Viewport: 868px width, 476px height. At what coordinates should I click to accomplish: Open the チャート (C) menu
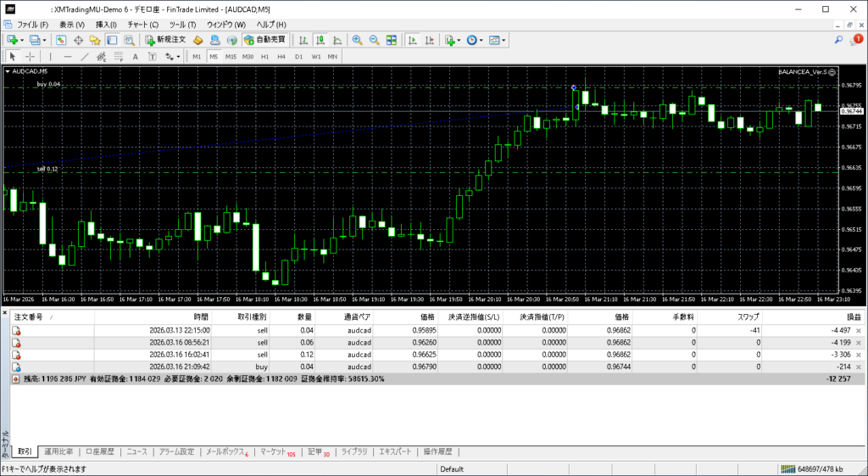point(142,25)
